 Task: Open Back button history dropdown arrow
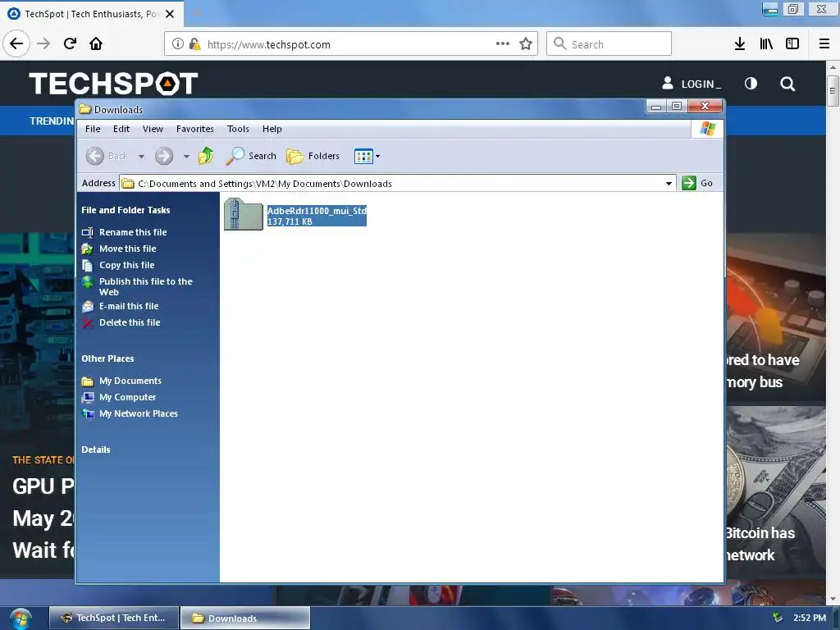click(x=141, y=157)
